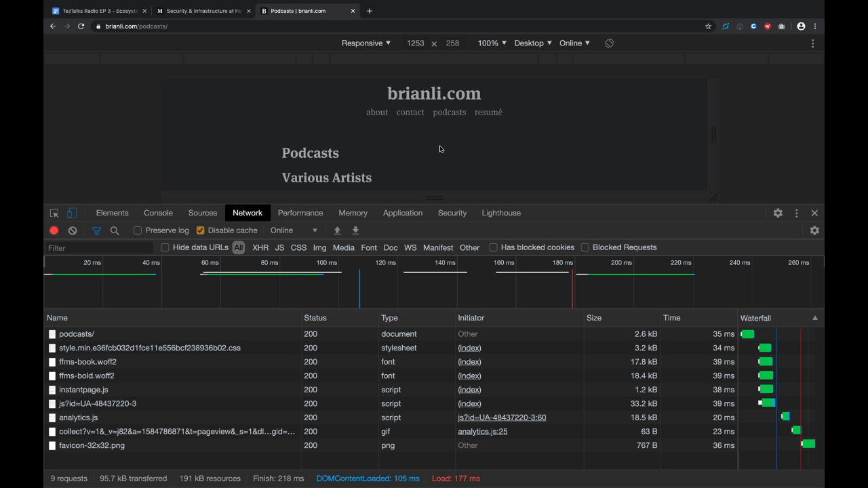868x488 pixels.
Task: Click the resumé link on page
Action: [488, 113]
